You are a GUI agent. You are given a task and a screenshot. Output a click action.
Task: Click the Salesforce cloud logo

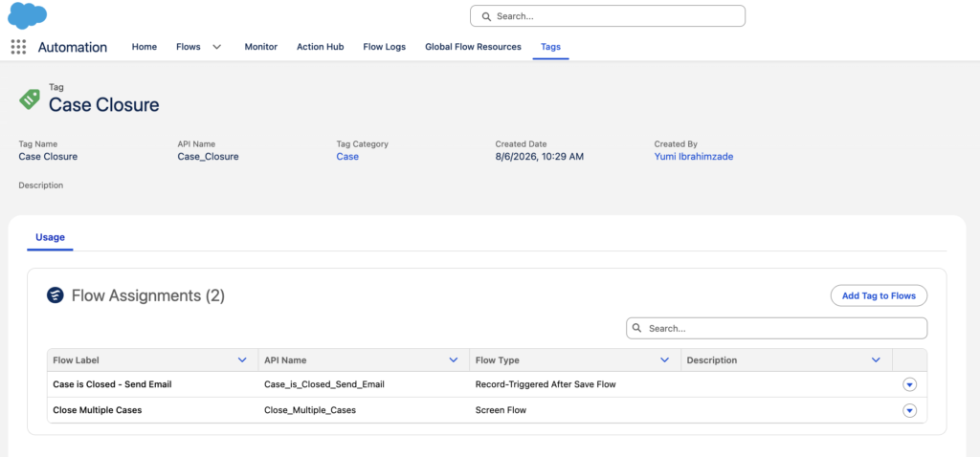(27, 15)
